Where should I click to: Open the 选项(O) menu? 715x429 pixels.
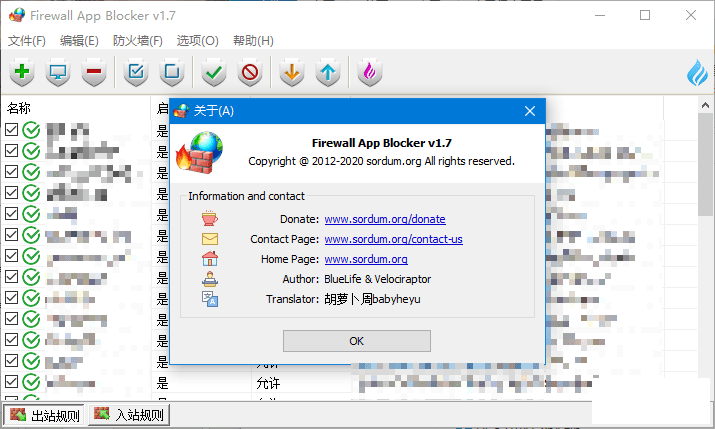coord(197,41)
